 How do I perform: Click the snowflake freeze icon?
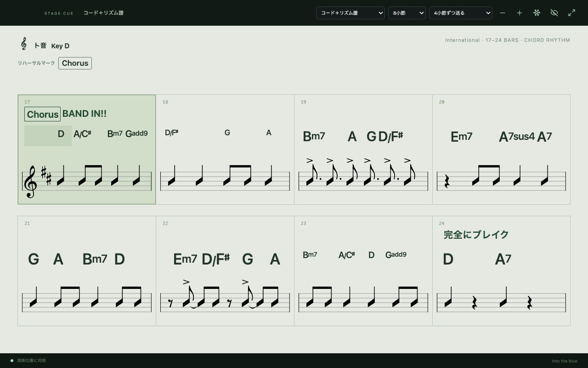(537, 13)
